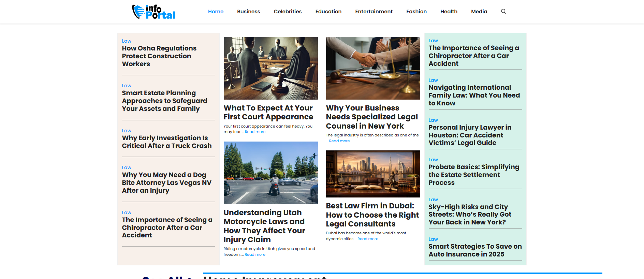The width and height of the screenshot is (644, 279).
Task: Click the Law tag above Navigating International Family Law
Action: point(433,80)
